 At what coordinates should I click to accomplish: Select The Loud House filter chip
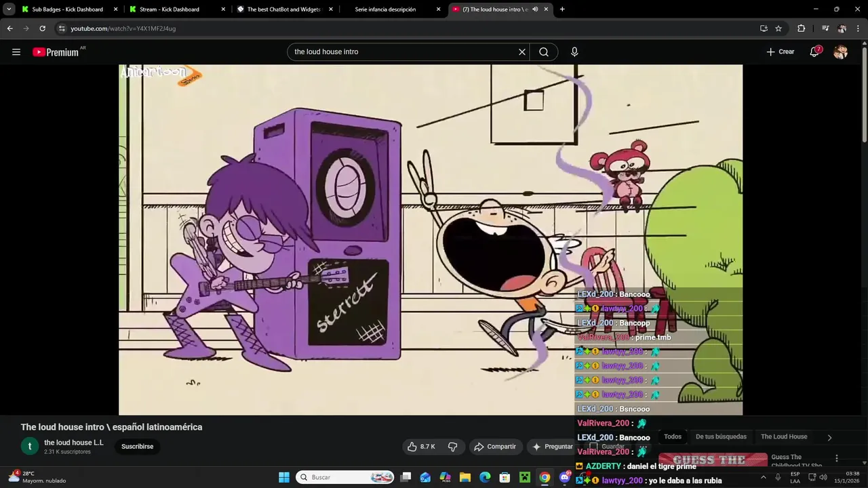click(x=784, y=436)
